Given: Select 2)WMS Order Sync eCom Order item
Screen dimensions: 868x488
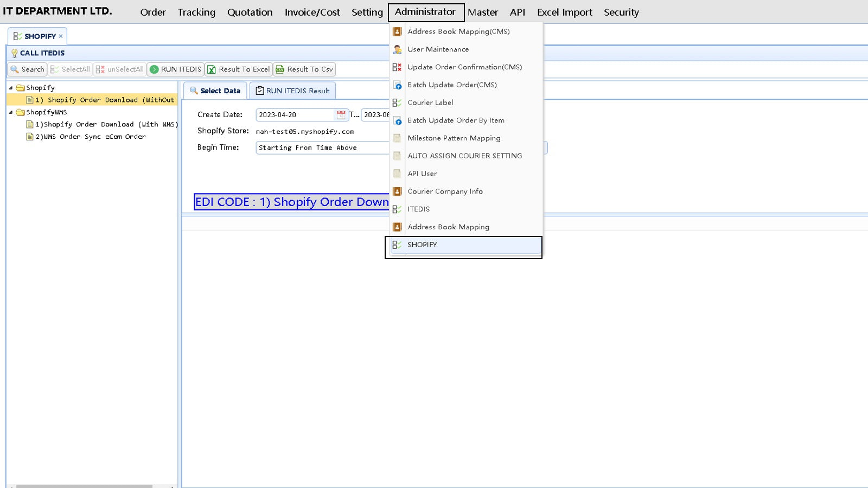Looking at the screenshot, I should [x=91, y=137].
